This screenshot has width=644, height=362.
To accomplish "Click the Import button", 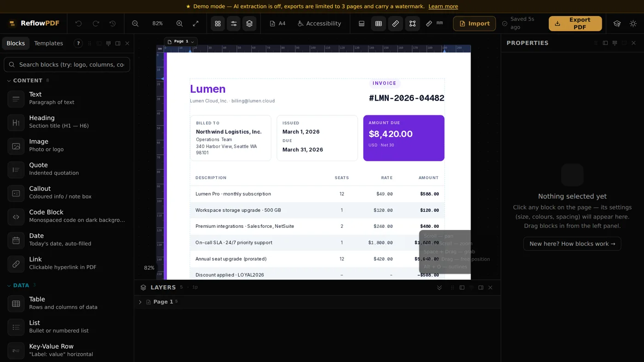I will pos(474,23).
